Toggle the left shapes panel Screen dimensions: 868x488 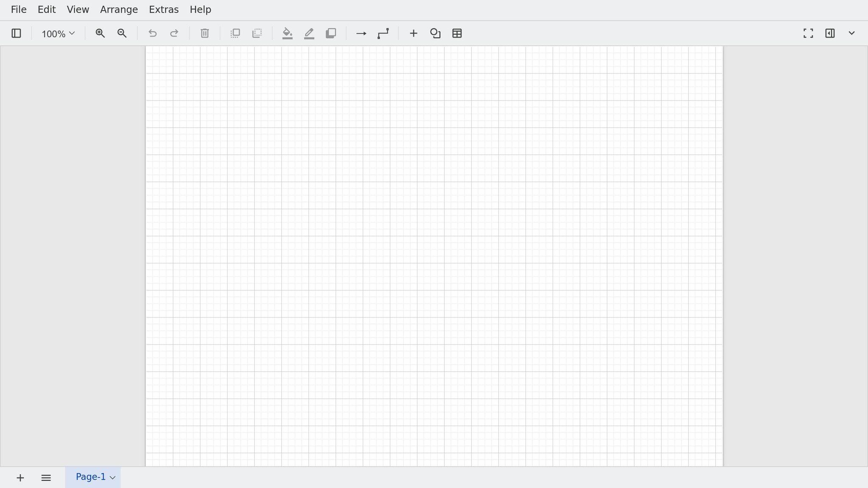[x=16, y=33]
